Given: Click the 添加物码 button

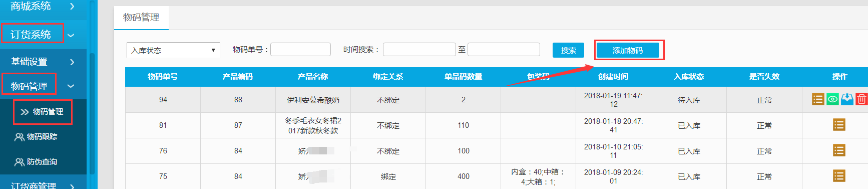Looking at the screenshot, I should [x=628, y=50].
